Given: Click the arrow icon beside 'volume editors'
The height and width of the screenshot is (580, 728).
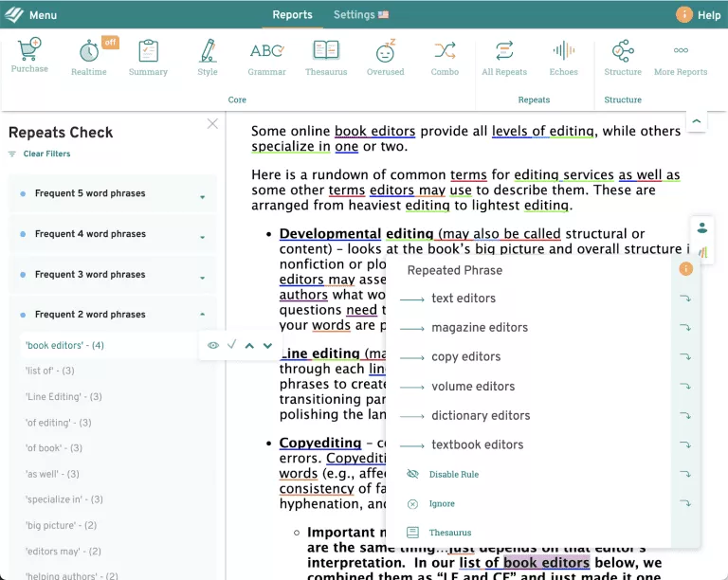Looking at the screenshot, I should coord(685,386).
